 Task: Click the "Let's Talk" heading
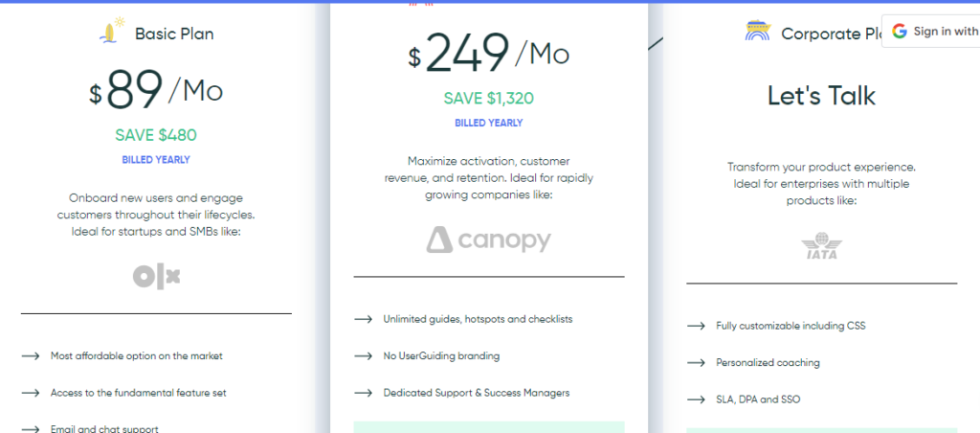(x=821, y=96)
